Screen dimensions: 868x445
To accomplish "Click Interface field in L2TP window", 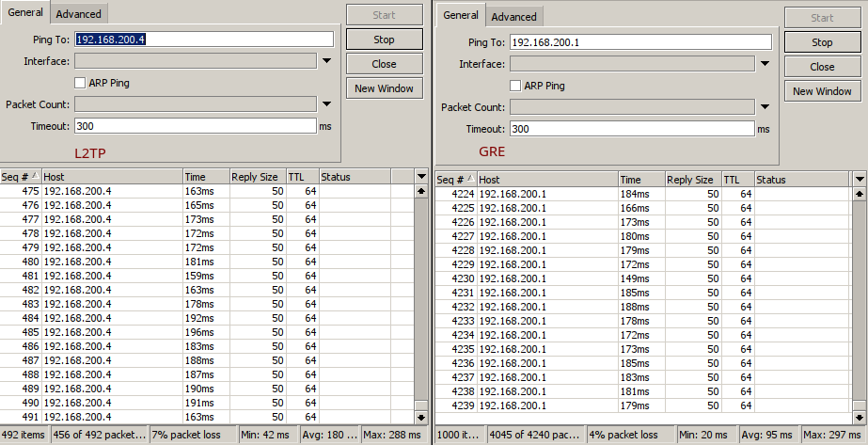I will [x=196, y=61].
